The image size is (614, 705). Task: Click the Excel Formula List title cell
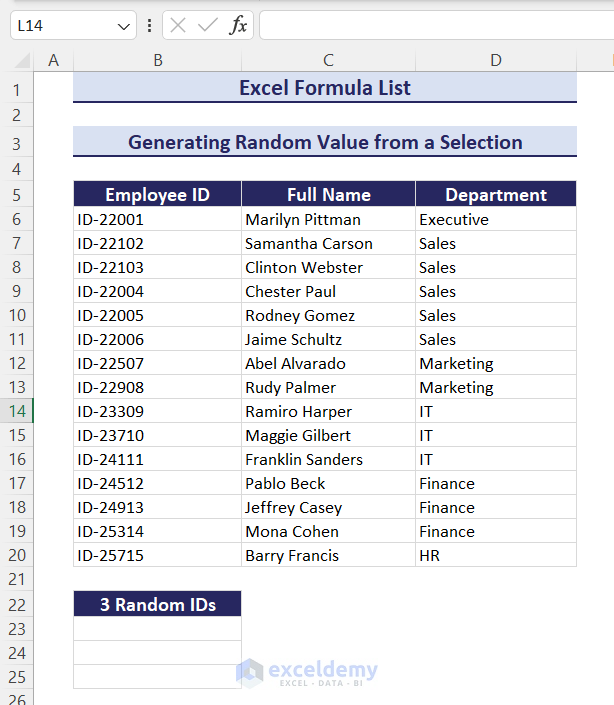click(x=325, y=88)
